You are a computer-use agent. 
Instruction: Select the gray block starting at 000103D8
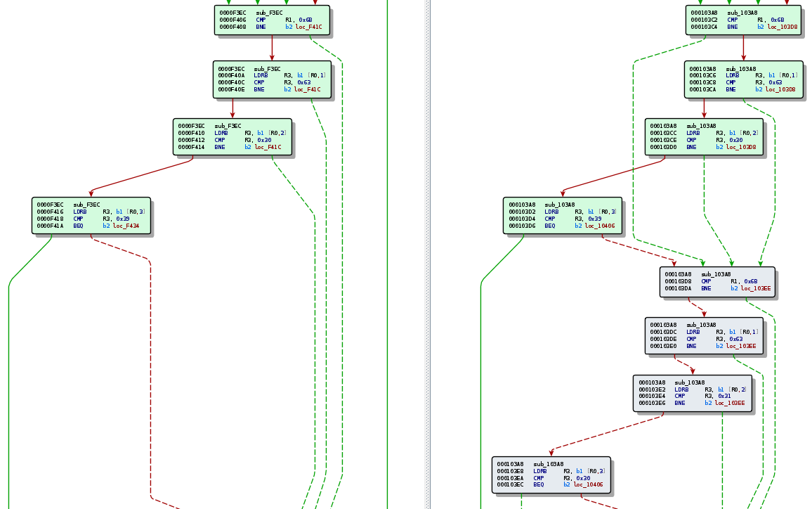pyautogui.click(x=716, y=281)
